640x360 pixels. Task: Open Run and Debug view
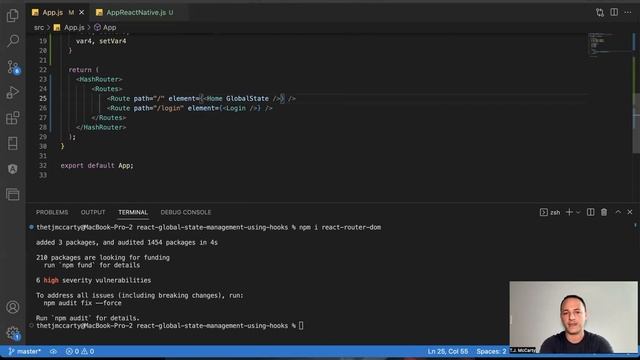(x=13, y=93)
